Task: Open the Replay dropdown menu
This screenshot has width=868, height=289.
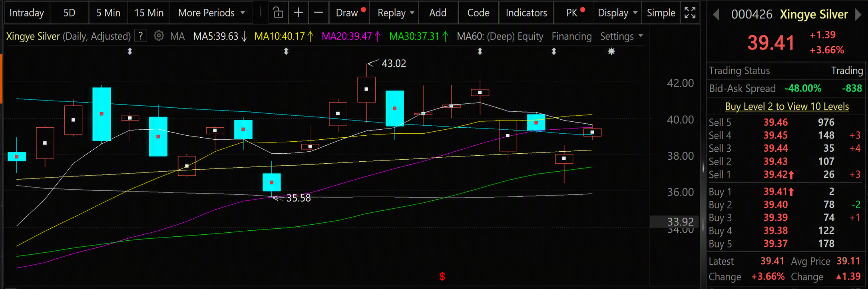Action: pyautogui.click(x=396, y=13)
